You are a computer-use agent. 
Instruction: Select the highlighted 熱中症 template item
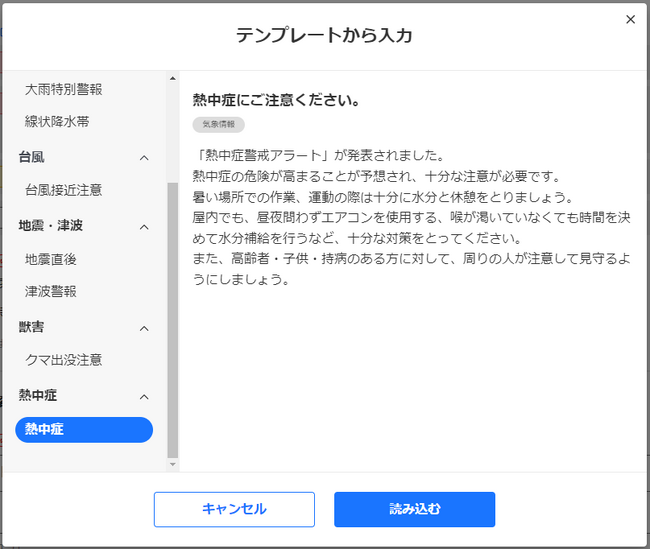(x=84, y=430)
